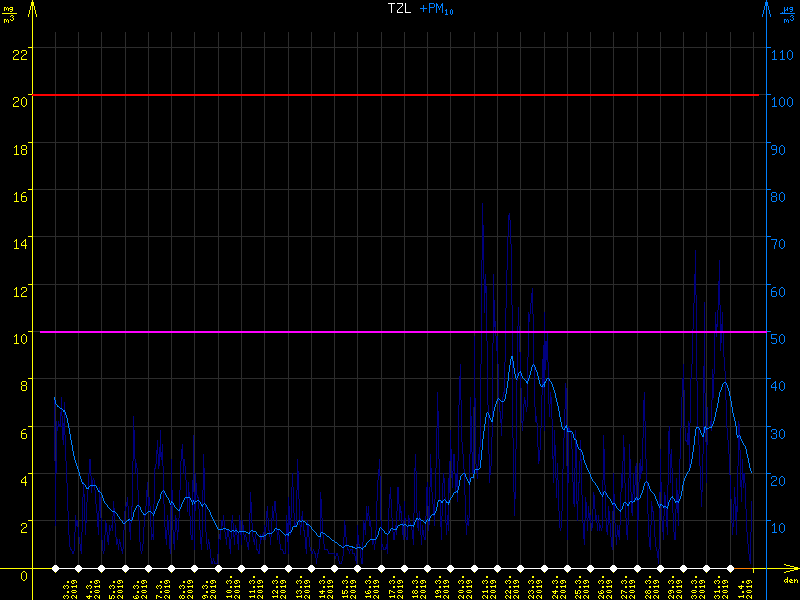This screenshot has height=600, width=800.
Task: Select the 15.3.2019 date label
Action: [348, 587]
